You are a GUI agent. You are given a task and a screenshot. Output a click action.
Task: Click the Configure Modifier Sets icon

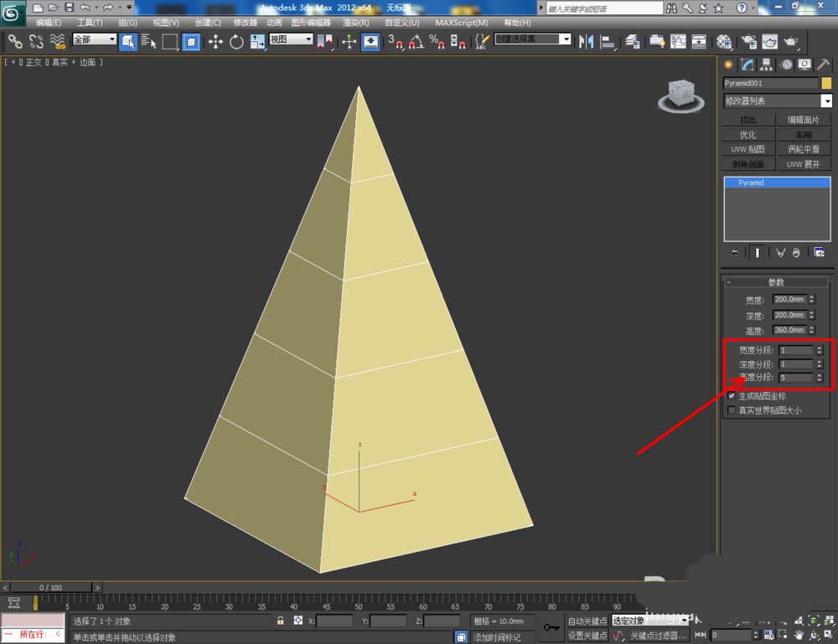[x=819, y=252]
